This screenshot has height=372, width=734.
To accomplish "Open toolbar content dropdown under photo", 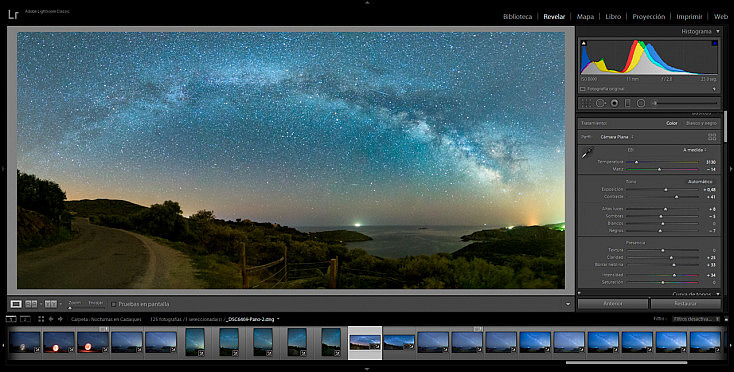I will point(568,304).
